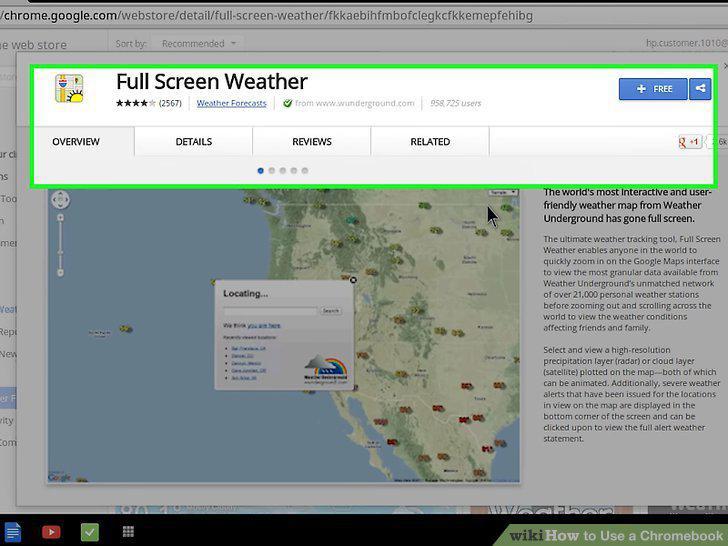This screenshot has width=728, height=546.
Task: Click the Locating search input field
Action: 270,311
